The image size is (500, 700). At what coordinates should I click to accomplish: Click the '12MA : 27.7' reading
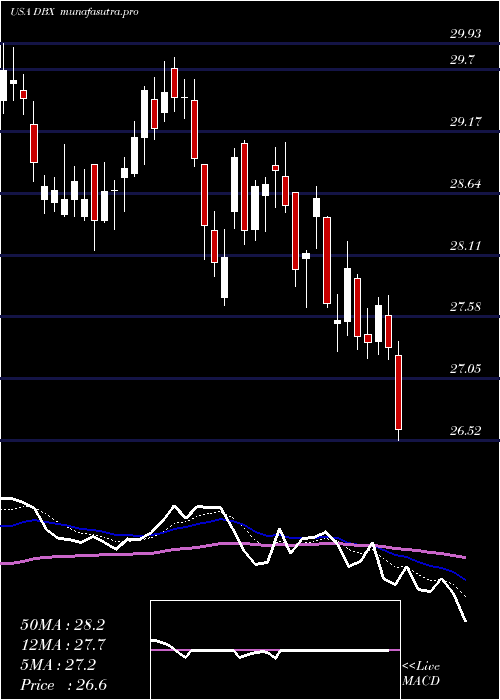(63, 645)
